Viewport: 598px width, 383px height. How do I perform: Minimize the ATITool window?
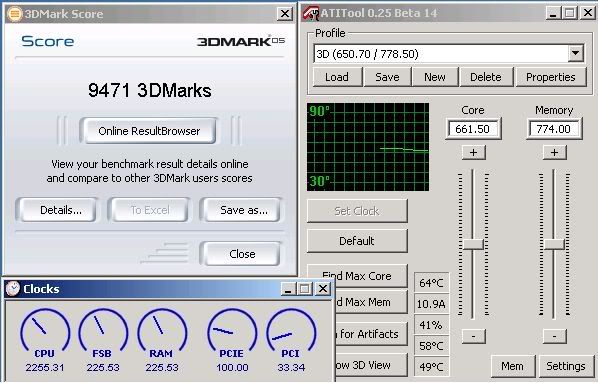[553, 13]
